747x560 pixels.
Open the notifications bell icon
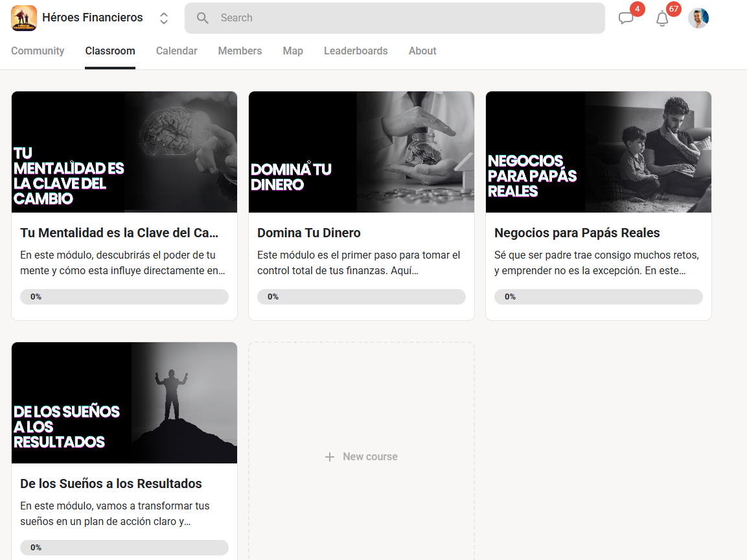[662, 19]
